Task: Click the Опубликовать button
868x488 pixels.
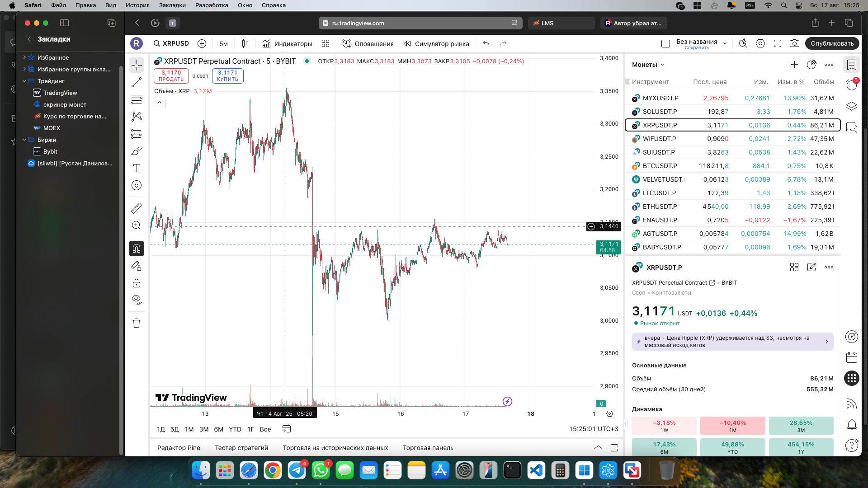Action: click(832, 43)
